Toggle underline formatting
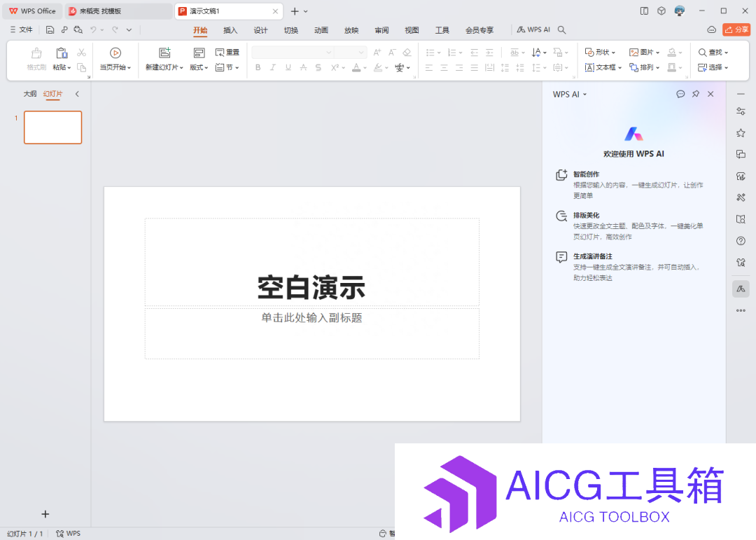The width and height of the screenshot is (756, 540). [288, 67]
